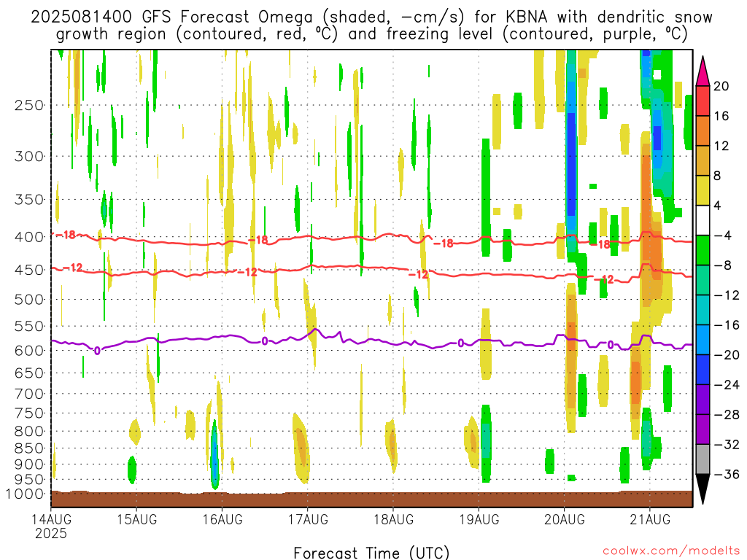The image size is (747, 560).
Task: Click the chart title line with KBNA
Action: pos(371,17)
